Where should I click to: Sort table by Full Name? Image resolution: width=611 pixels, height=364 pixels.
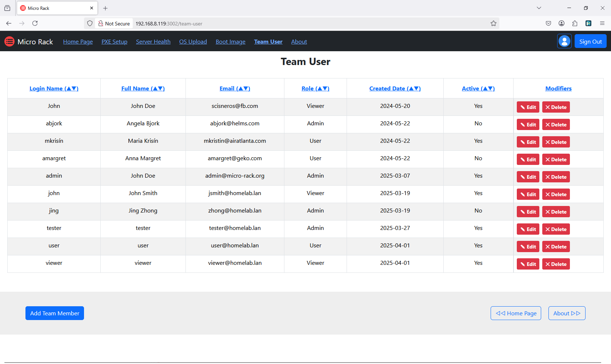(x=143, y=88)
